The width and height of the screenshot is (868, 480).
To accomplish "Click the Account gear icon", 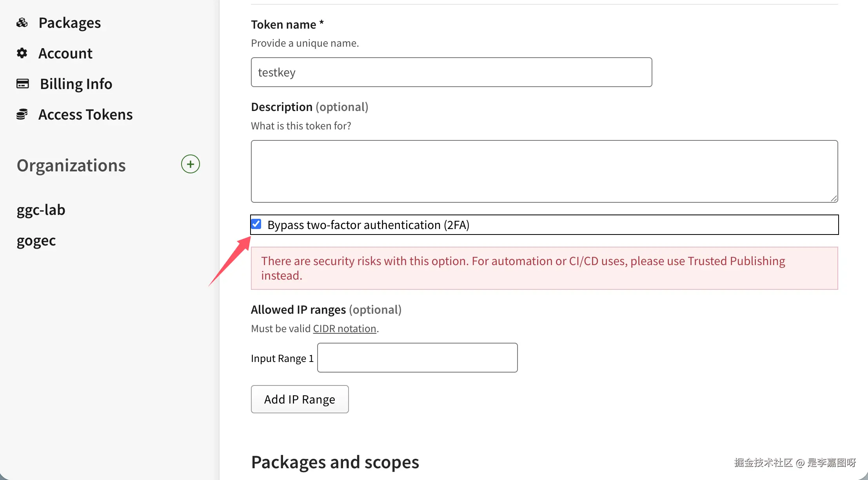I will coord(22,53).
